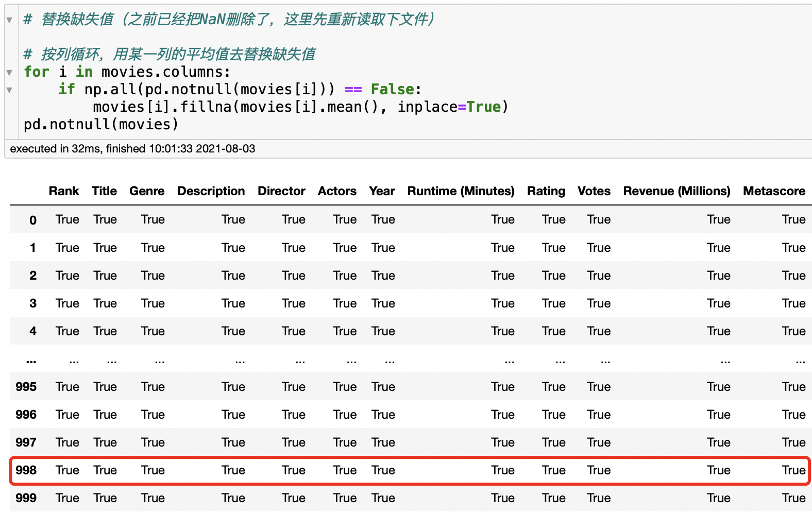This screenshot has width=812, height=514.
Task: Click the execution time status line
Action: tap(132, 149)
